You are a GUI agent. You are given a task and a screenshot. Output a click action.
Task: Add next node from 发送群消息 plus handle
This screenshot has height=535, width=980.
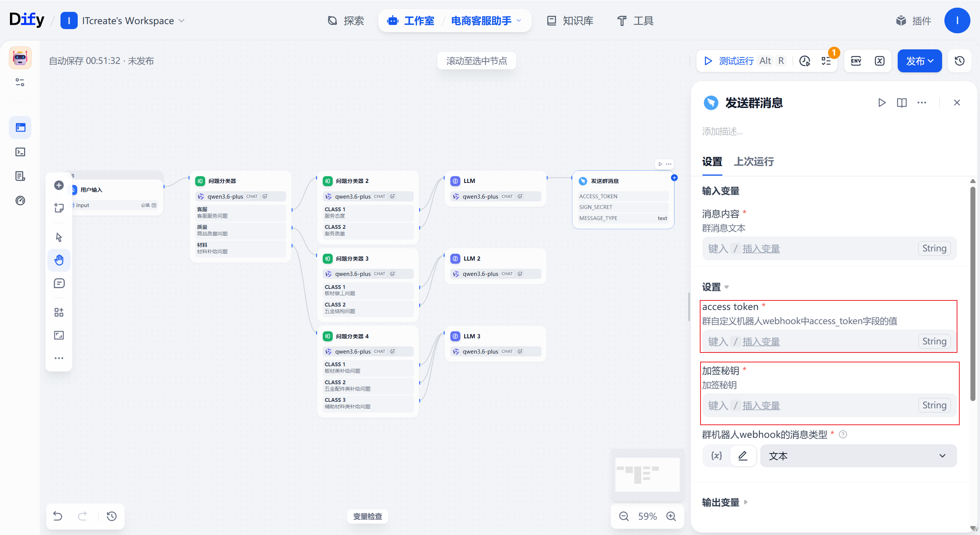point(674,178)
